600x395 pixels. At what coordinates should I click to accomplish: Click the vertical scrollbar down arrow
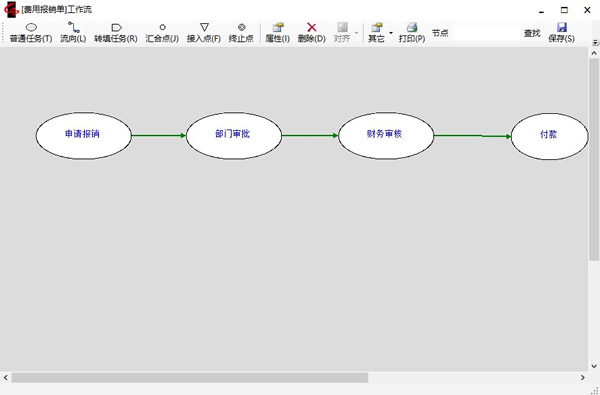pos(594,366)
